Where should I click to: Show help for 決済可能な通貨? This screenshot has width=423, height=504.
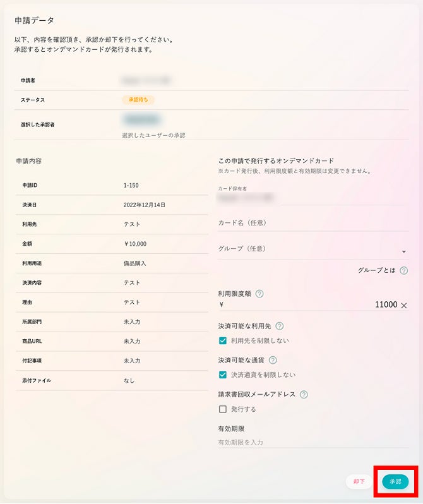click(x=273, y=361)
